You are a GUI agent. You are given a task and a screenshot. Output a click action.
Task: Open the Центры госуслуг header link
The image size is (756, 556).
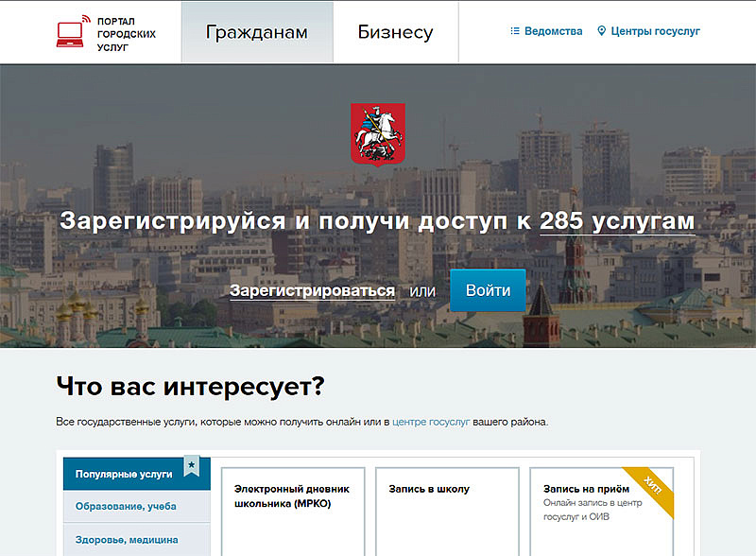coord(655,31)
